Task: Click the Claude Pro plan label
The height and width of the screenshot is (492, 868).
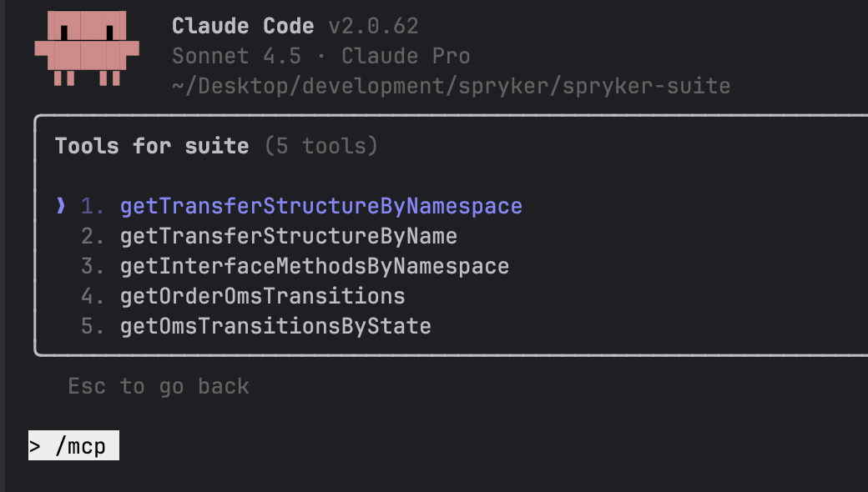Action: (x=405, y=56)
